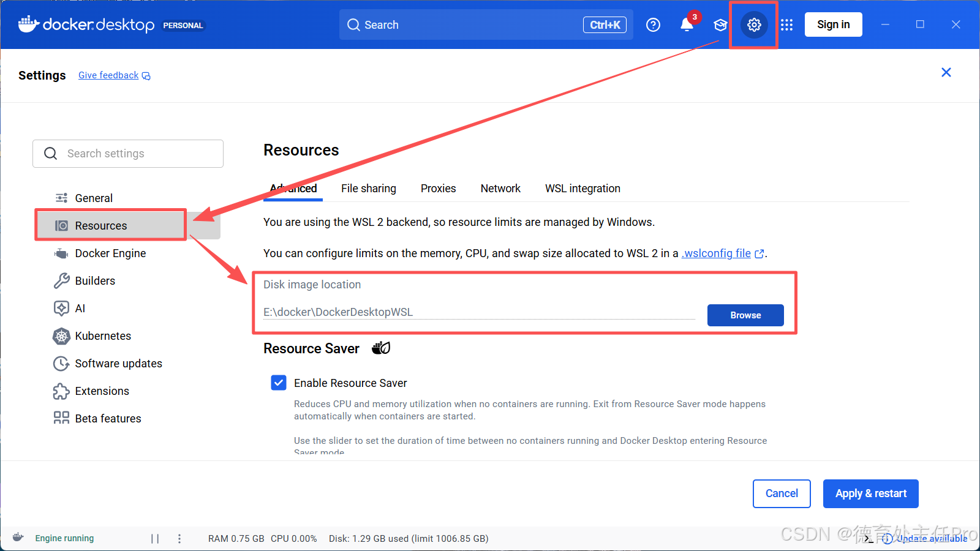Viewport: 980px width, 551px height.
Task: Click the magnifier icon in top Search bar
Action: pyautogui.click(x=353, y=24)
